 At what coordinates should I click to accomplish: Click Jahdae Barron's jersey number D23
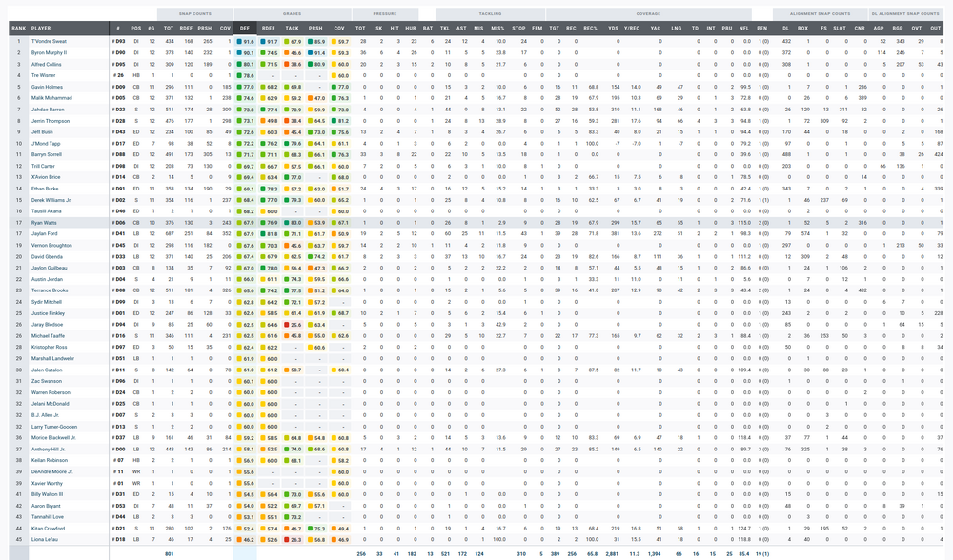[119, 110]
